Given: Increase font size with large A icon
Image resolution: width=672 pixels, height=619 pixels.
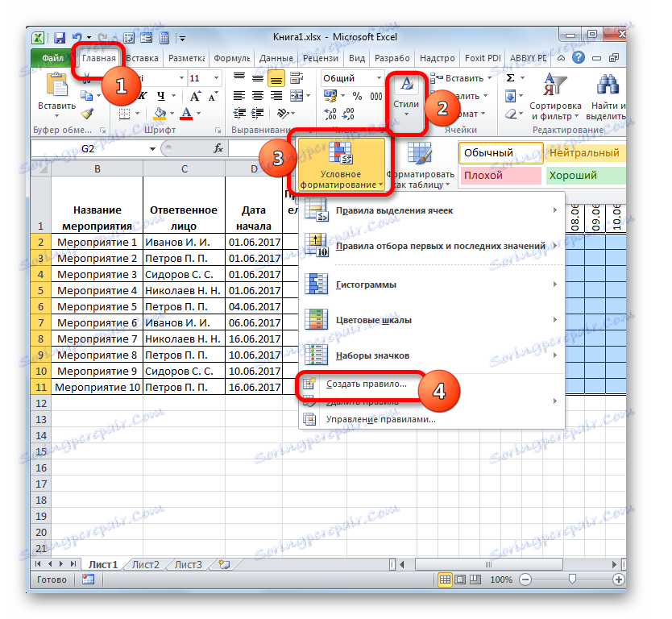Looking at the screenshot, I should (x=195, y=96).
